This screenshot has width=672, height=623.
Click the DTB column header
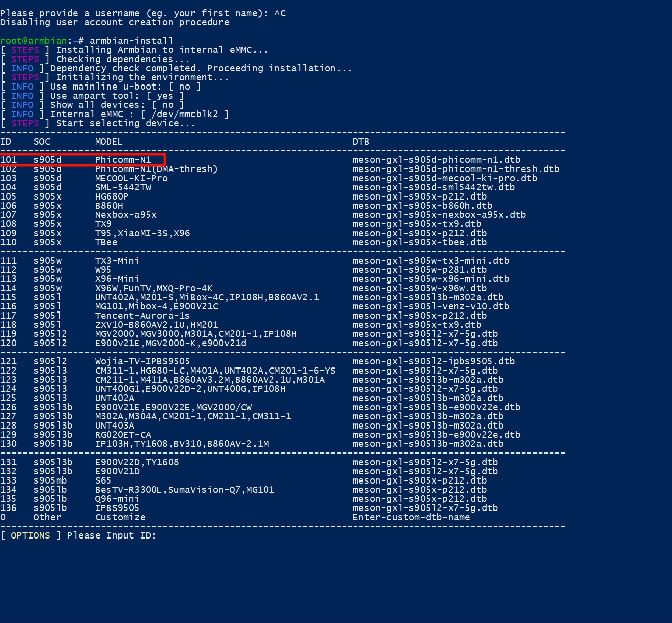tap(360, 141)
